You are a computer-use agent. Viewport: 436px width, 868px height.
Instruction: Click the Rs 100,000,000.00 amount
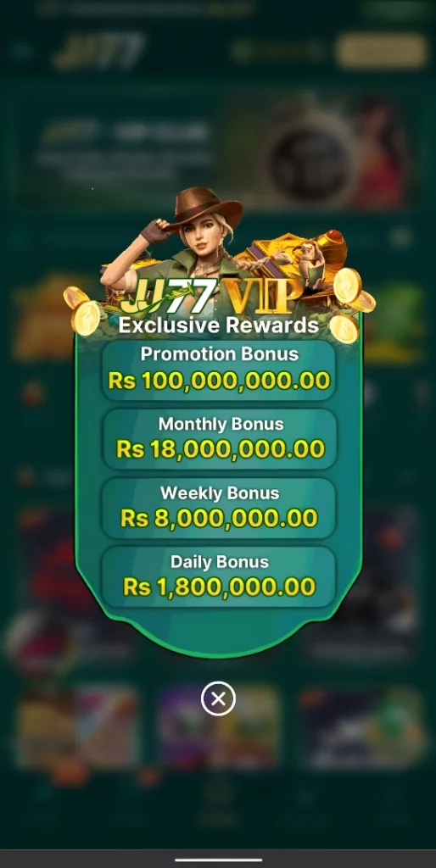click(219, 381)
